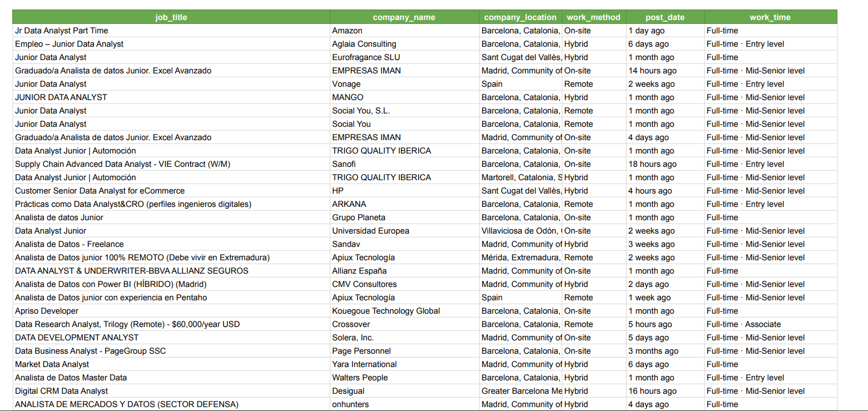Select the post_date column header

click(x=665, y=17)
